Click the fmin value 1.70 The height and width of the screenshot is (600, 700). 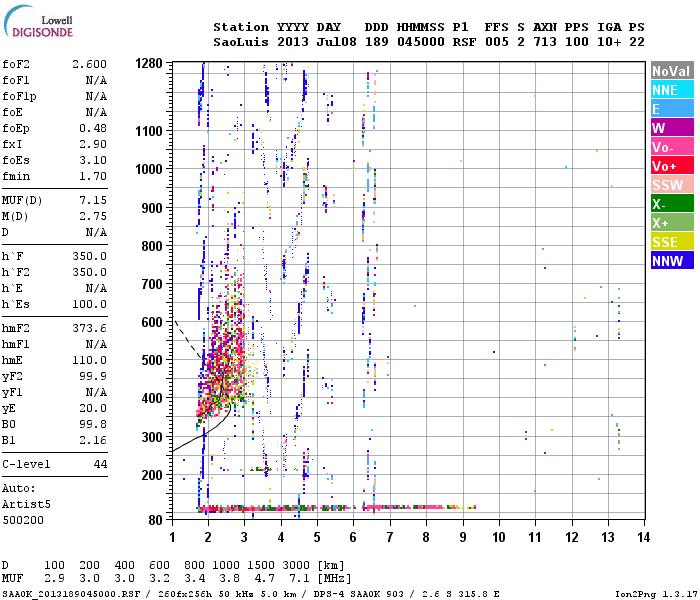coord(93,176)
